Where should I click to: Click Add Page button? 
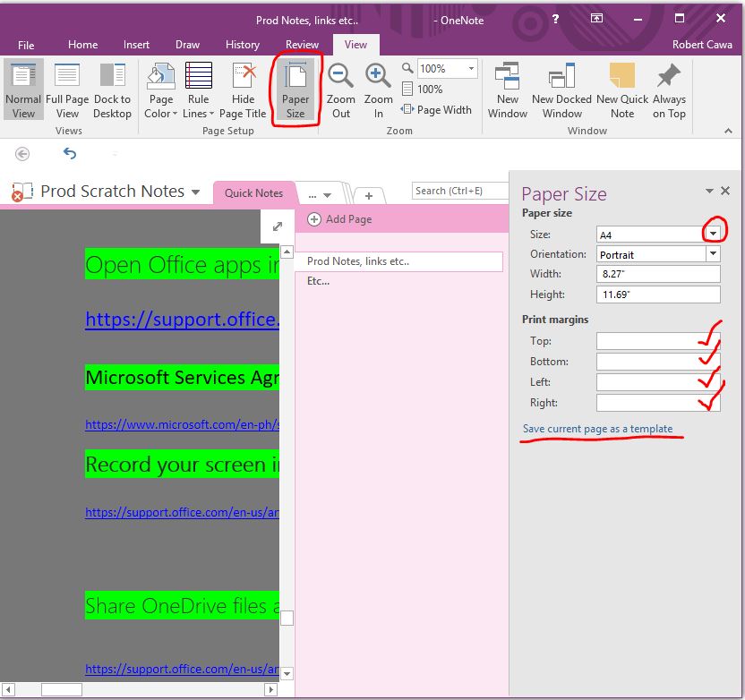pyautogui.click(x=340, y=219)
